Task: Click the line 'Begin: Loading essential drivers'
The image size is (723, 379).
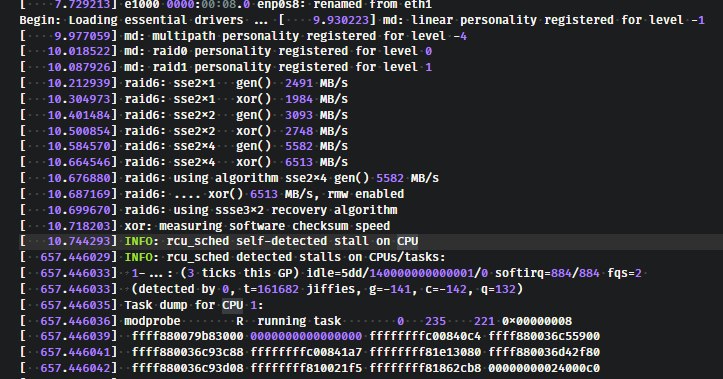Action: coord(362,20)
